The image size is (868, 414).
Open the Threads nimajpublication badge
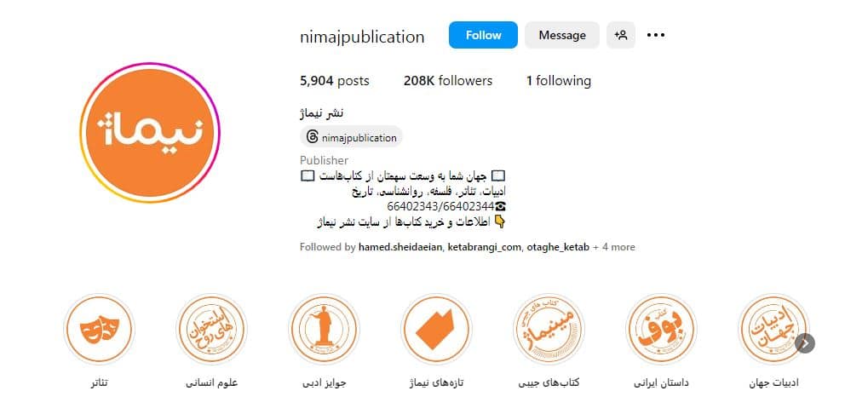click(x=352, y=137)
